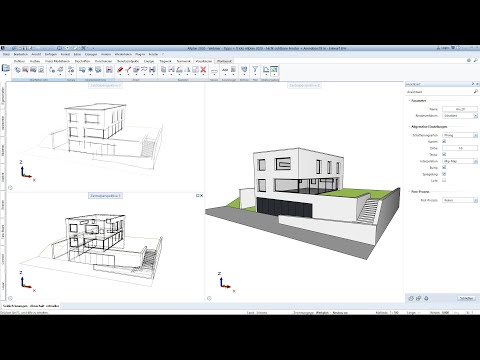This screenshot has width=480, height=360.
Task: Click first icon at palette bottom left
Action: click(411, 298)
